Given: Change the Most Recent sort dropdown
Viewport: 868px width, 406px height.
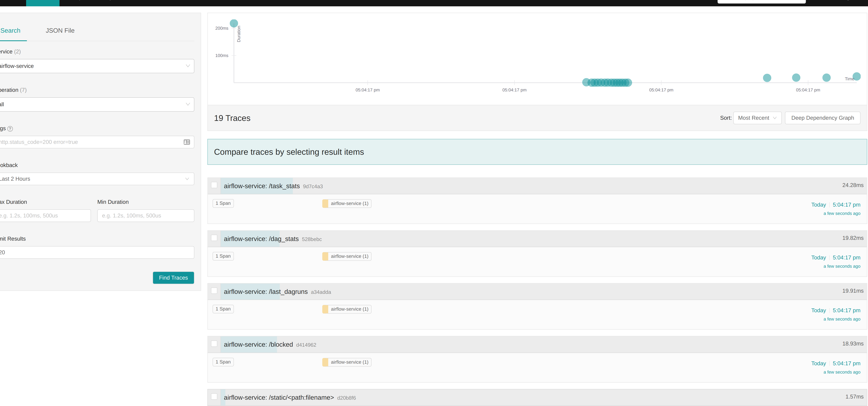Looking at the screenshot, I should point(757,118).
